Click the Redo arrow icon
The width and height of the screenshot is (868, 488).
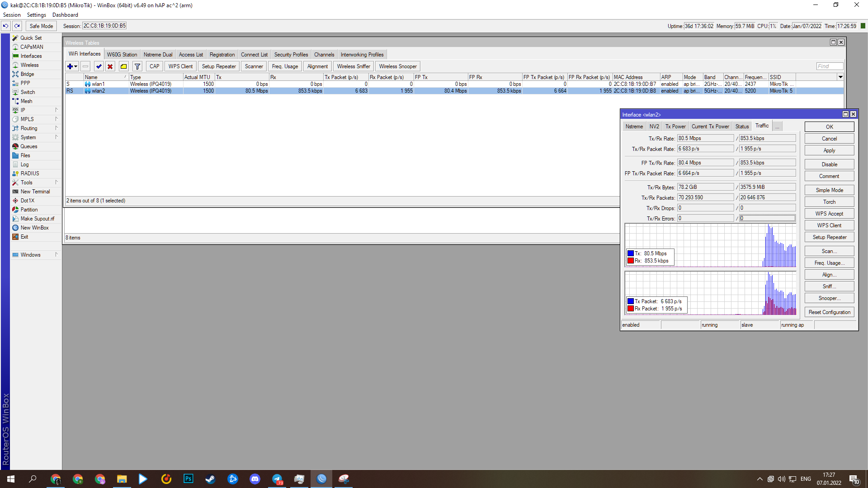click(x=17, y=26)
